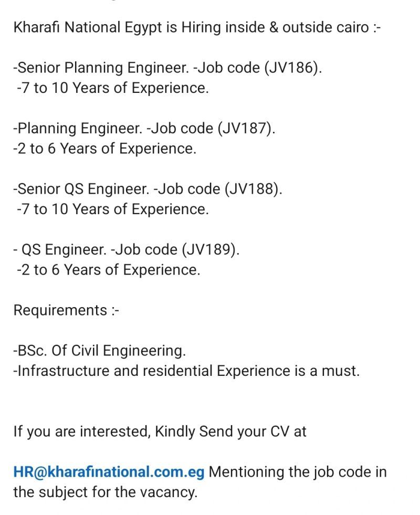The image size is (420, 515).
Task: Click the QS Engineer JV189 line
Action: [127, 249]
